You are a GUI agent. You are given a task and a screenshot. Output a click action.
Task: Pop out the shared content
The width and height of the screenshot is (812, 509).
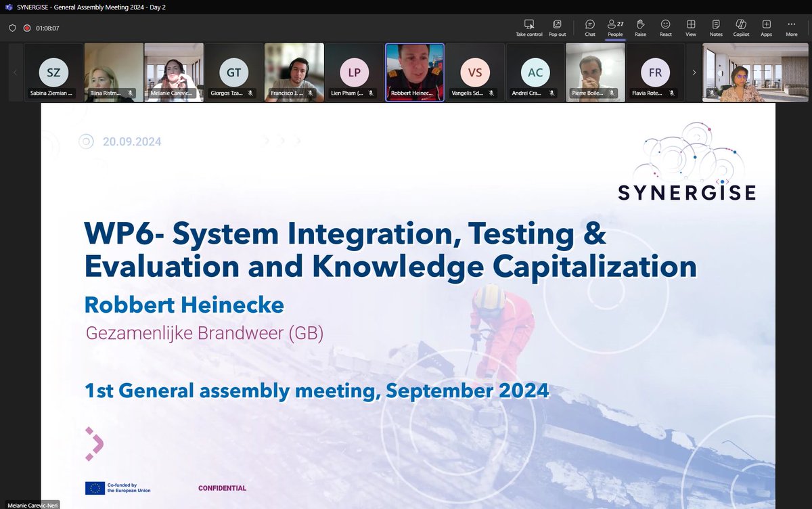coord(557,28)
